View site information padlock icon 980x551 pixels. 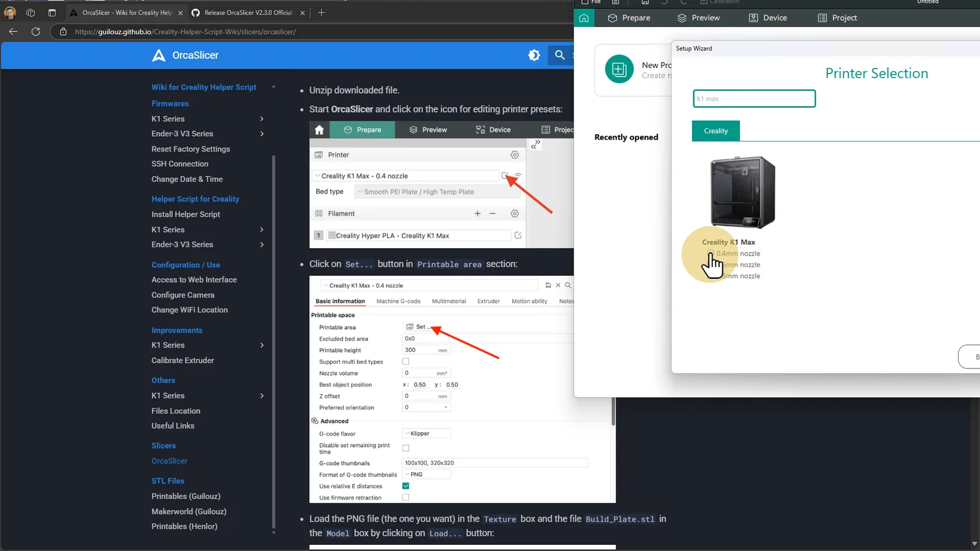click(x=63, y=31)
